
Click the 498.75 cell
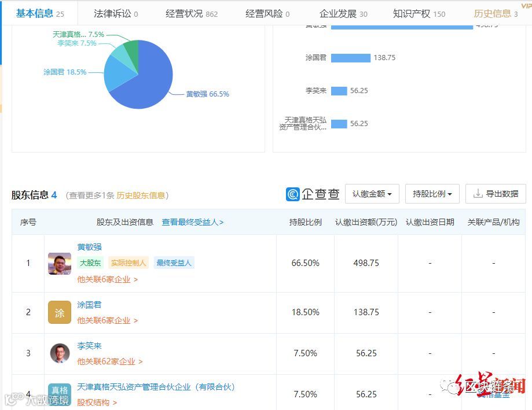[366, 263]
